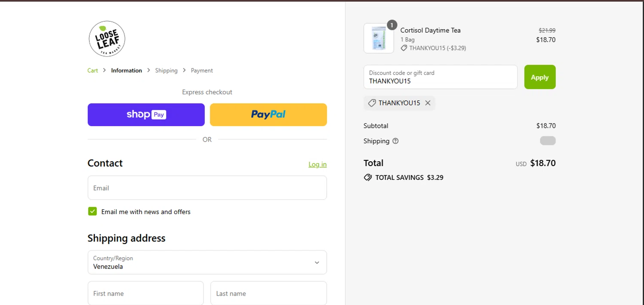
Task: Click the Log in link
Action: pyautogui.click(x=317, y=164)
